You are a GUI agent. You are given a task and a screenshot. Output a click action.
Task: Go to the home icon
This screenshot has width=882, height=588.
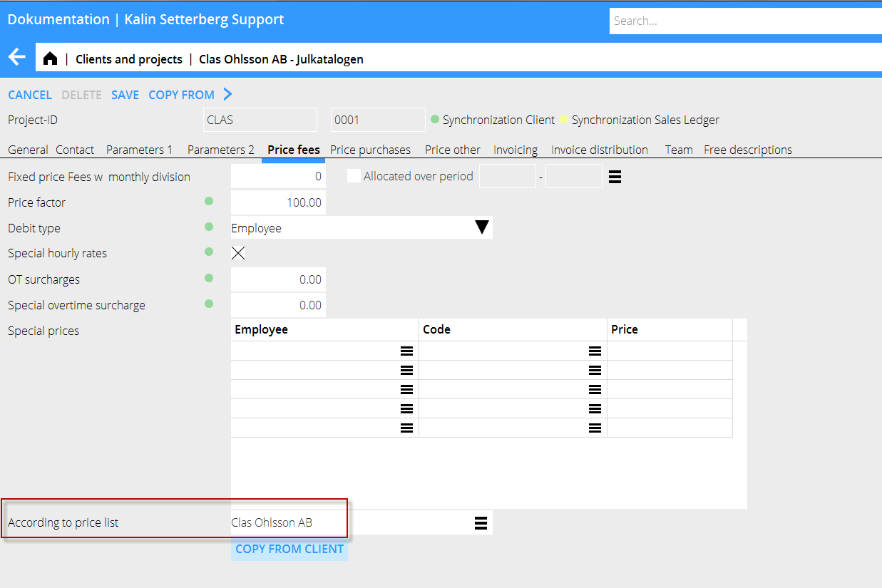point(50,59)
